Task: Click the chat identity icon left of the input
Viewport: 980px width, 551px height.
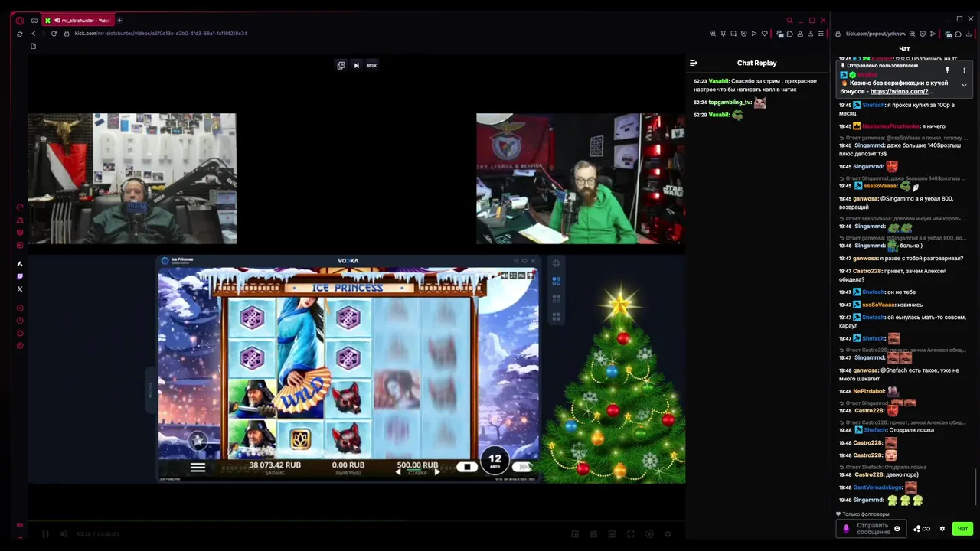Action: click(846, 529)
